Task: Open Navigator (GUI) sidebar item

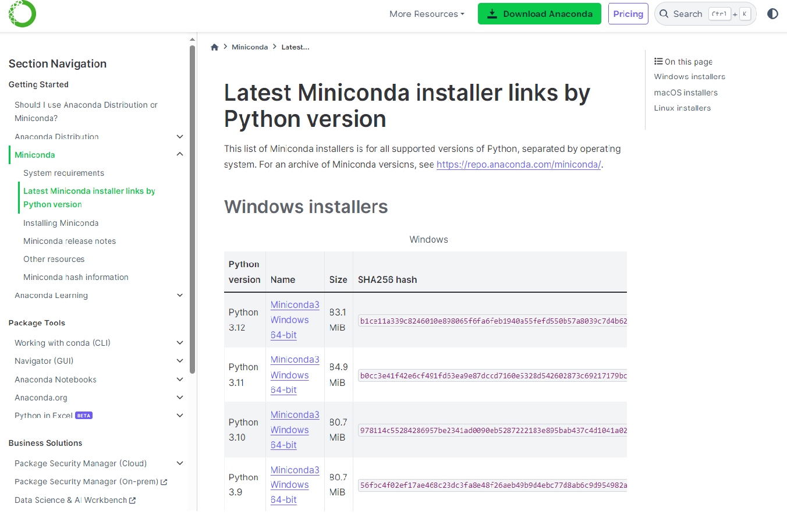Action: click(x=44, y=361)
